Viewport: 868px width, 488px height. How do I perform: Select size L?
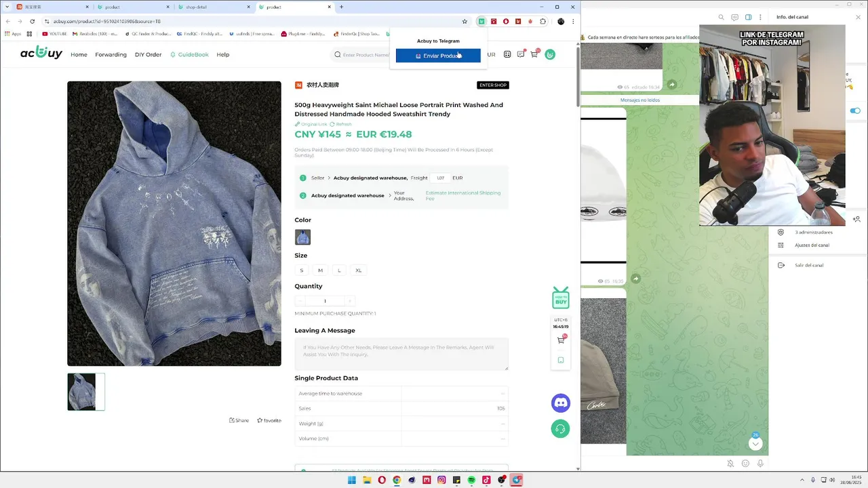[339, 270]
